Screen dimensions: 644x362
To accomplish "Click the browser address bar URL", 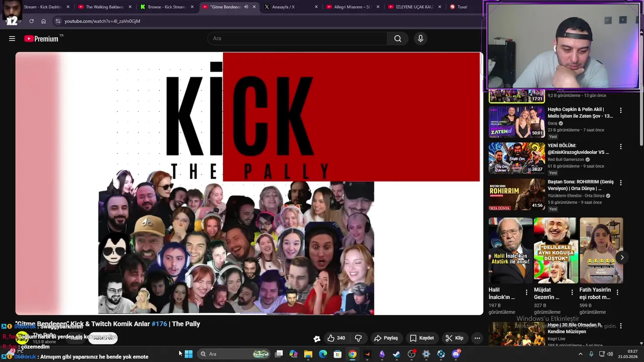I will 102,21.
